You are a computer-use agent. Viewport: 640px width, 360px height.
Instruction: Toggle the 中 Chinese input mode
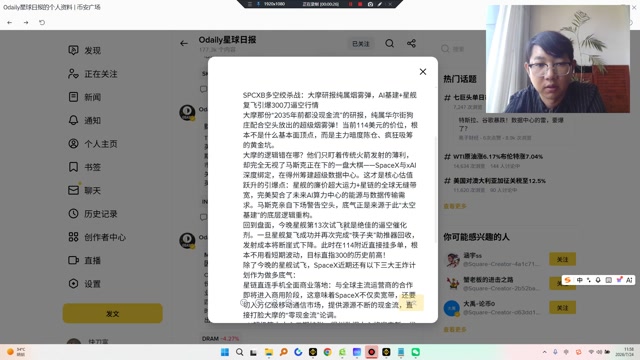[579, 280]
